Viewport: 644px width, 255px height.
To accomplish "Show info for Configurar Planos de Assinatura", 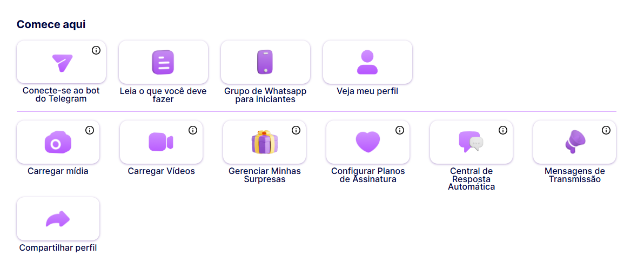I will pyautogui.click(x=400, y=130).
